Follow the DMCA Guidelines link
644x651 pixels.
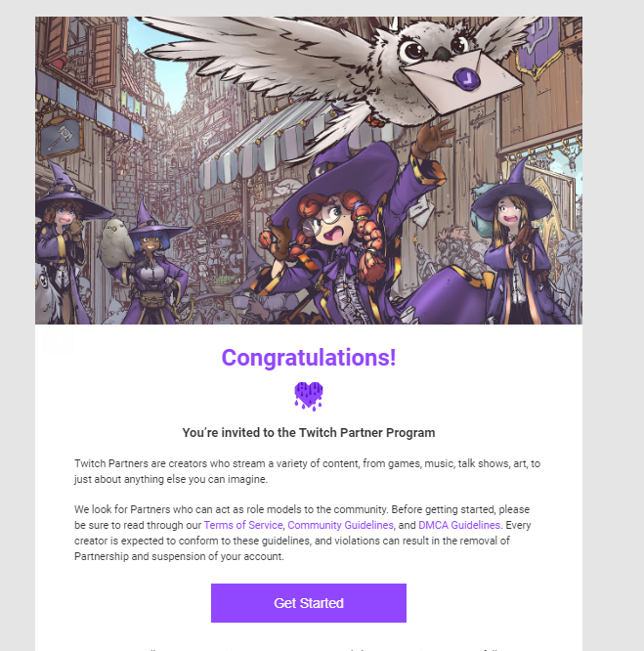[x=459, y=525]
